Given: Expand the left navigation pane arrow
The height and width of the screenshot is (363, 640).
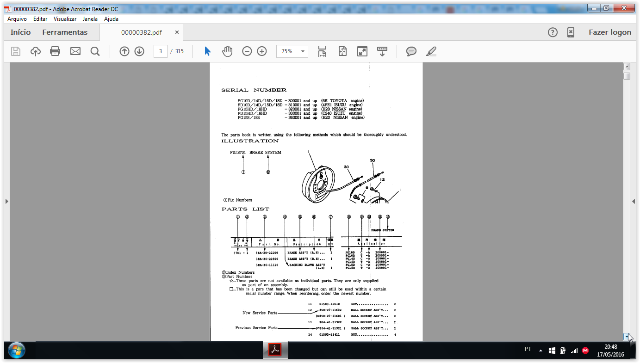Looking at the screenshot, I should click(7, 201).
